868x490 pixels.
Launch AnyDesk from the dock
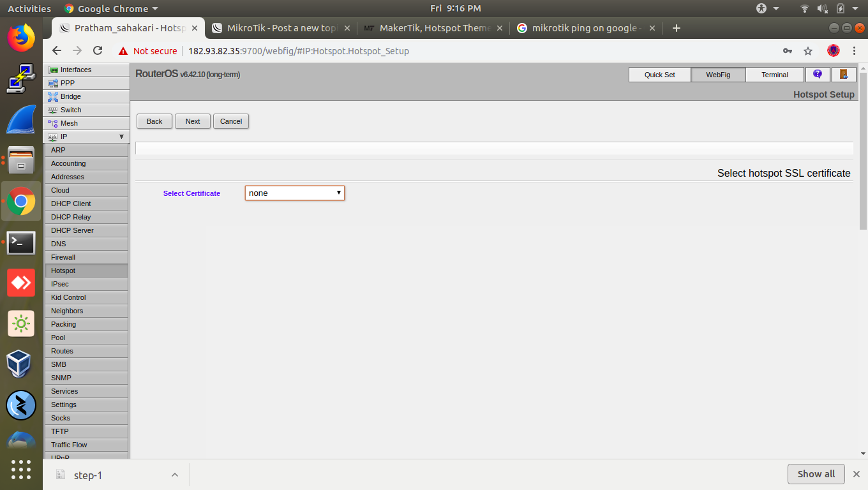point(21,283)
